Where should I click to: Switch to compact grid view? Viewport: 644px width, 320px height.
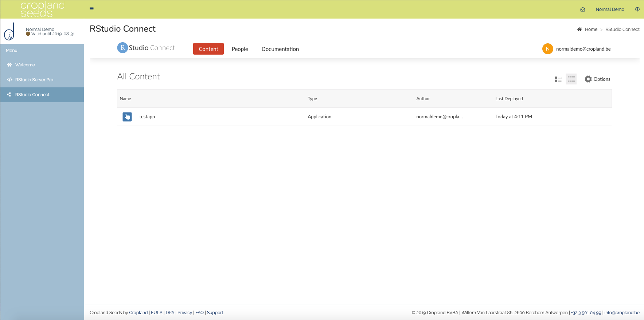(571, 79)
